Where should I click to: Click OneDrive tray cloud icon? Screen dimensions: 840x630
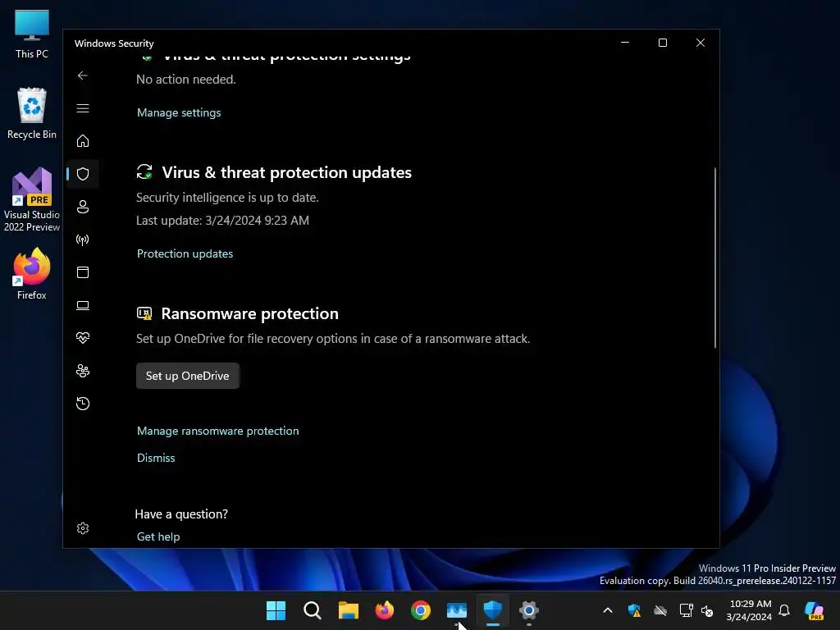click(660, 610)
